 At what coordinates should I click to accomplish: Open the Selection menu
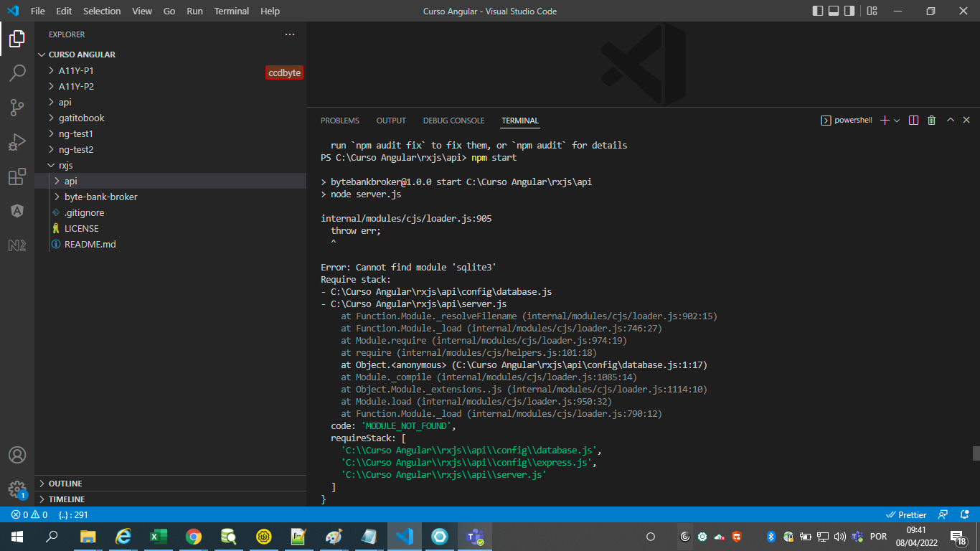click(102, 11)
